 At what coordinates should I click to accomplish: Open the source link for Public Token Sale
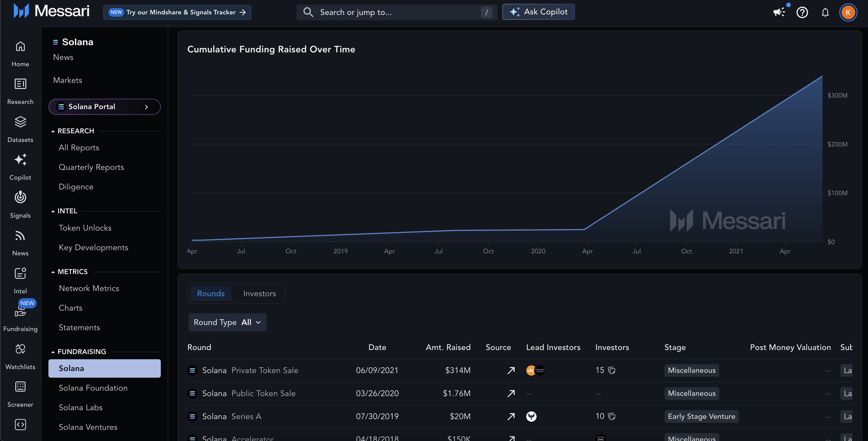pos(511,393)
